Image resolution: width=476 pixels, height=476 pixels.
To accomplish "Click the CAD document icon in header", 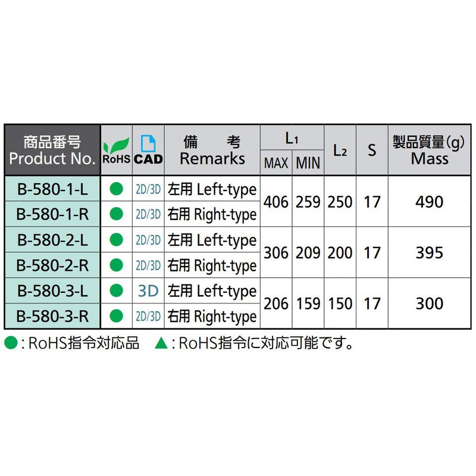I will (x=148, y=143).
